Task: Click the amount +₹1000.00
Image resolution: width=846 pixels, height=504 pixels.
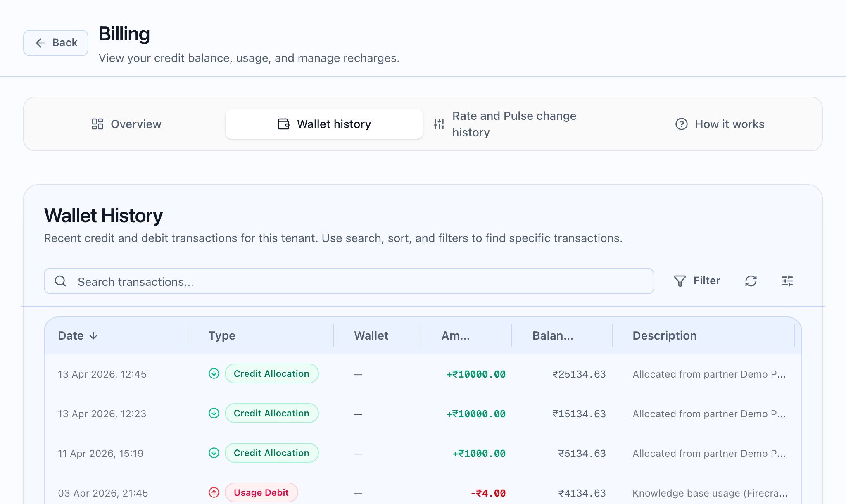Action: point(479,454)
